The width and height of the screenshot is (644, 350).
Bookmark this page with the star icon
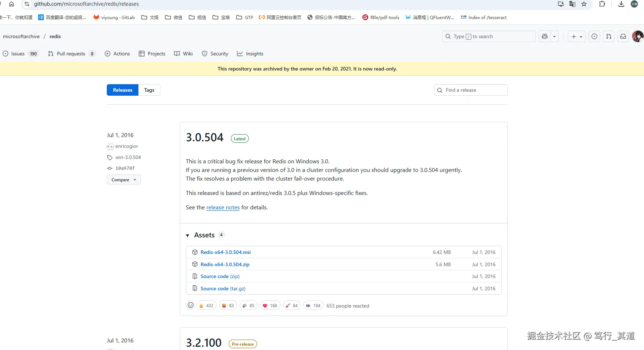pyautogui.click(x=584, y=4)
